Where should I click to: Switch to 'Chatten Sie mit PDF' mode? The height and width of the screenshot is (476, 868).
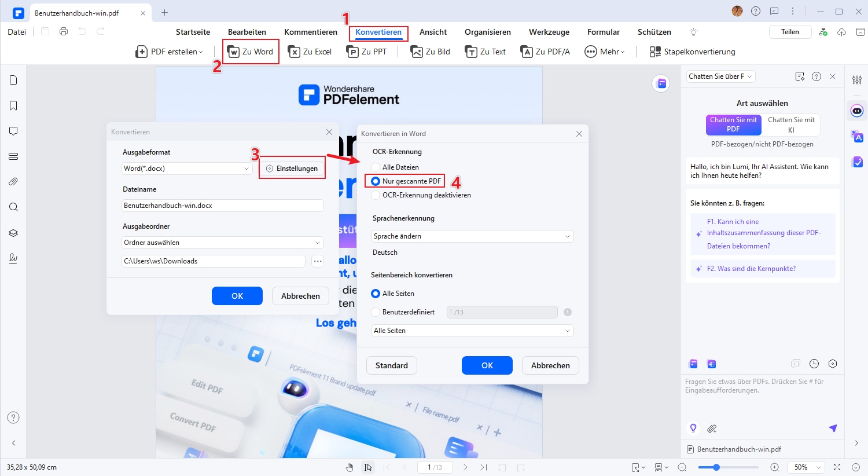point(733,125)
